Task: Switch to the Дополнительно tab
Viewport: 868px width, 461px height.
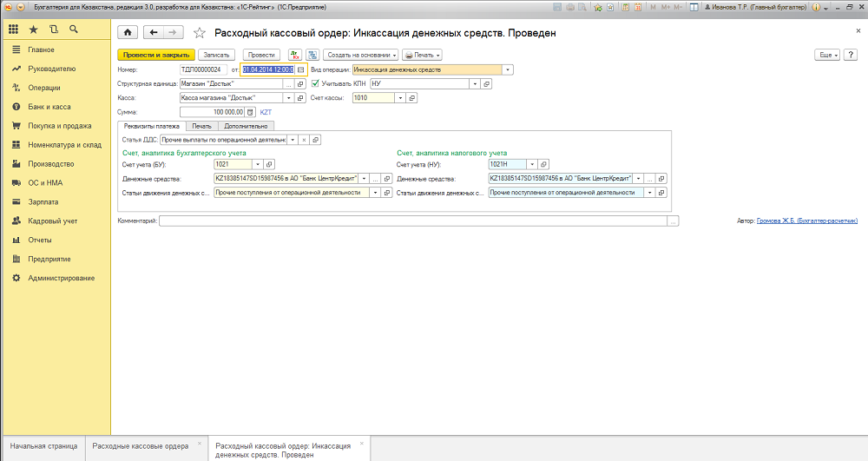Action: 246,126
